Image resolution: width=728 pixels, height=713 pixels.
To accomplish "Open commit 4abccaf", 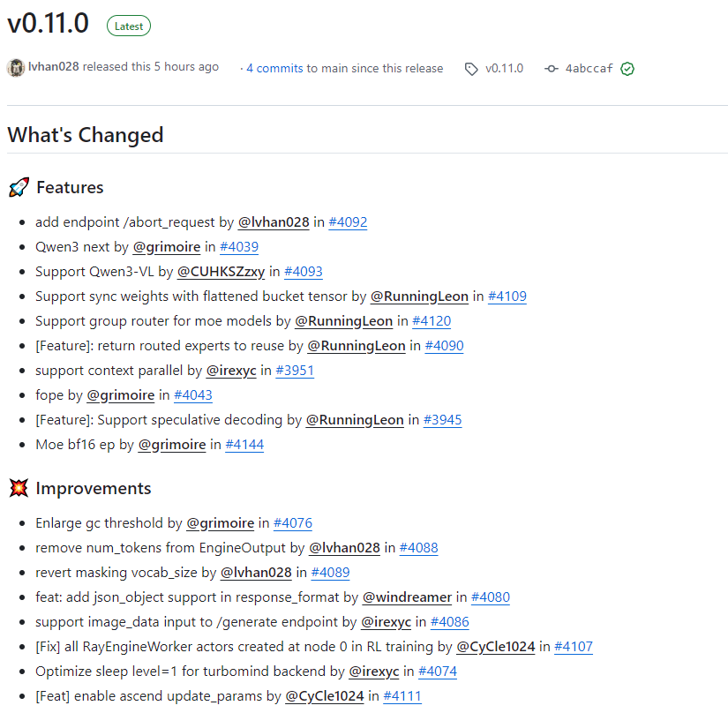I will pyautogui.click(x=589, y=69).
